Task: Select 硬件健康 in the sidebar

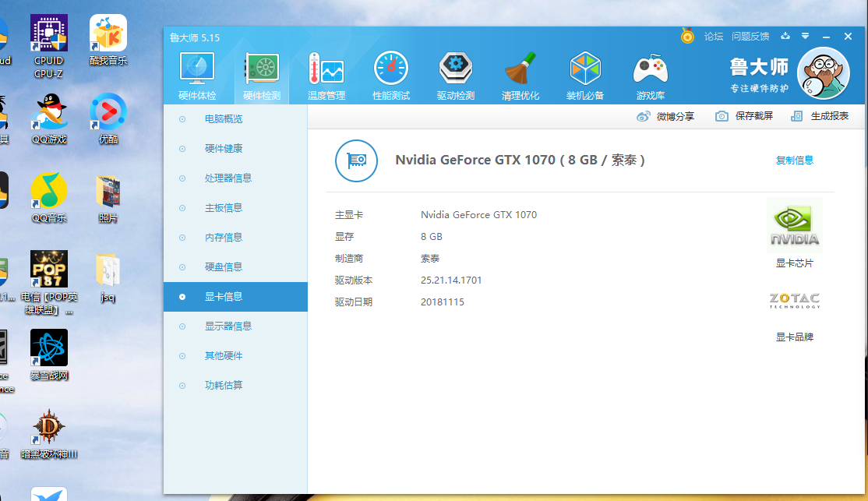Action: pyautogui.click(x=235, y=148)
